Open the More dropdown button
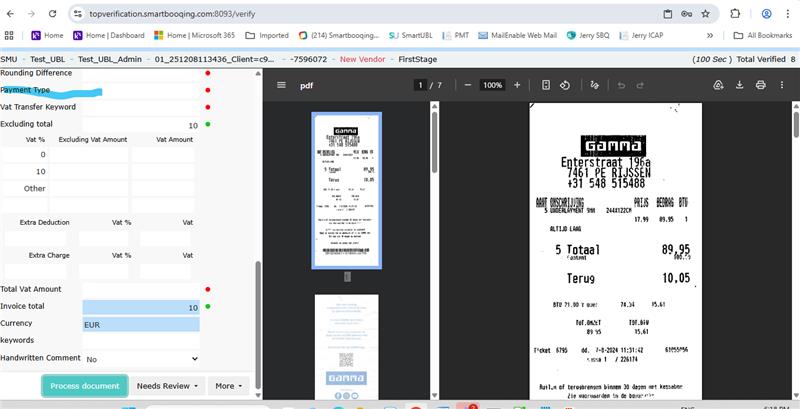 [228, 385]
